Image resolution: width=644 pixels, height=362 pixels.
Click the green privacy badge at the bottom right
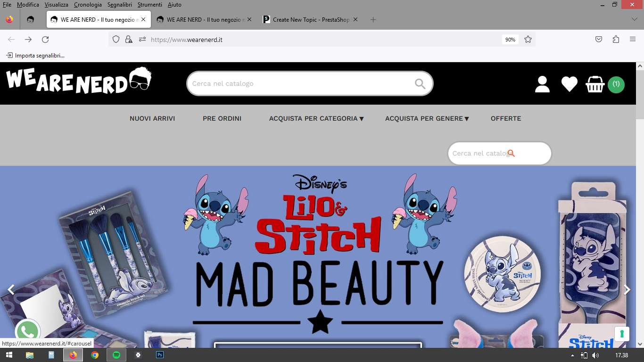622,334
